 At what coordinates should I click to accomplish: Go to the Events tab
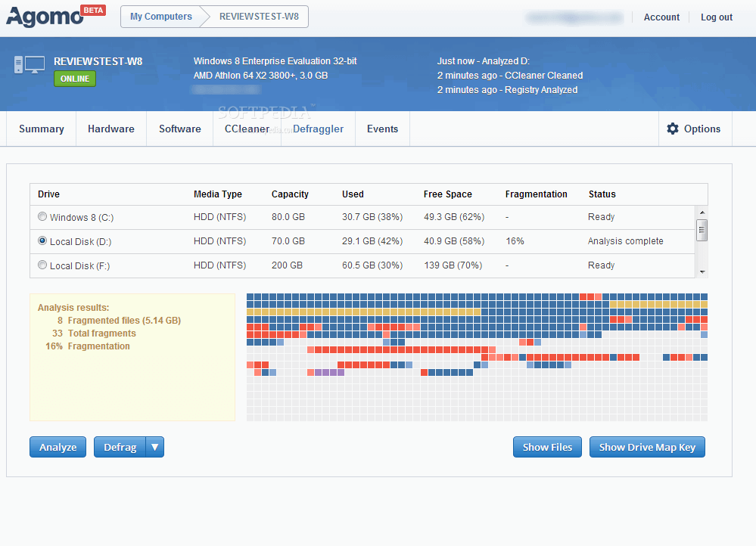pos(382,129)
